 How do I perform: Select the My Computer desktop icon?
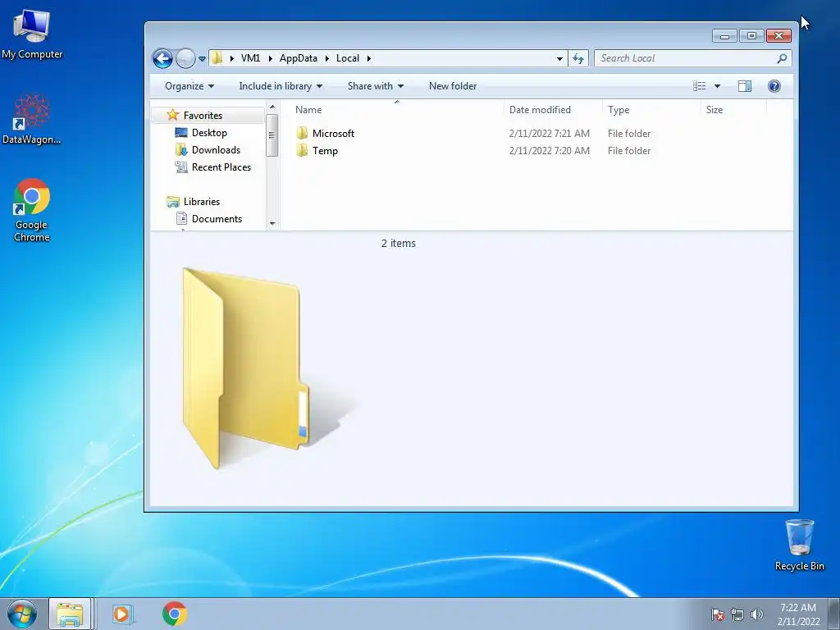32,34
